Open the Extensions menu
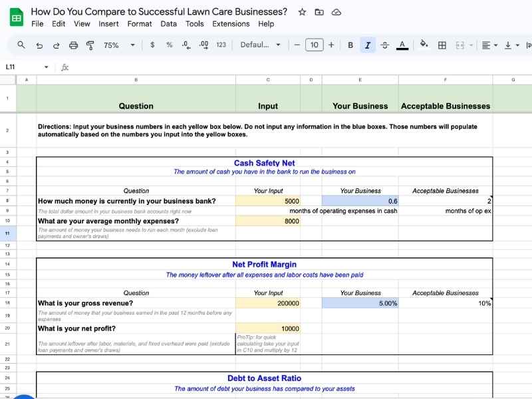Viewport: 532px width, 399px height. (x=231, y=24)
